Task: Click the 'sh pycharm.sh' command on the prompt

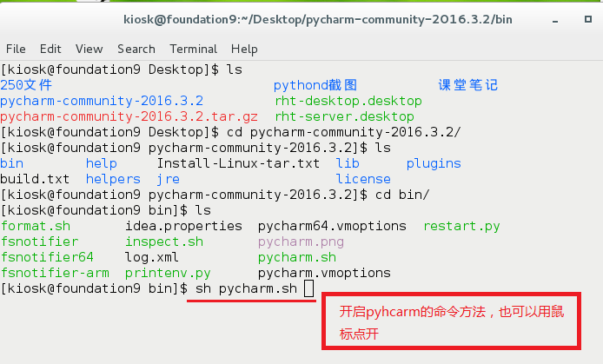Action: [246, 288]
